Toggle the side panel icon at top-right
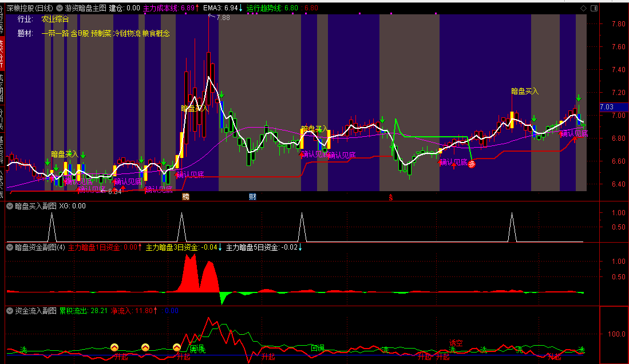 (x=594, y=8)
